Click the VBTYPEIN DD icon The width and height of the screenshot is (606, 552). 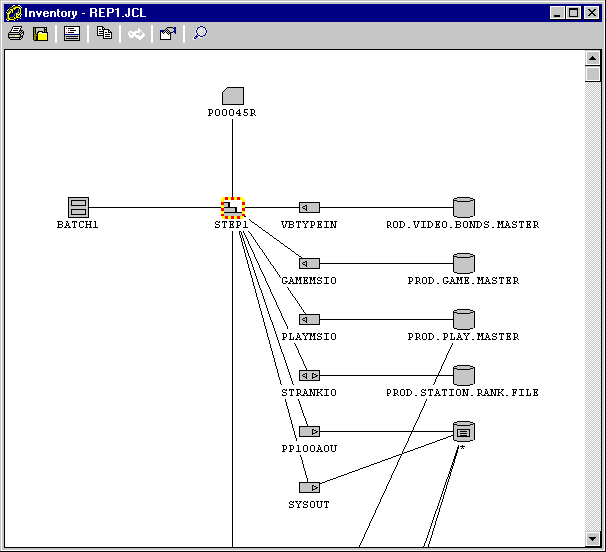coord(309,207)
